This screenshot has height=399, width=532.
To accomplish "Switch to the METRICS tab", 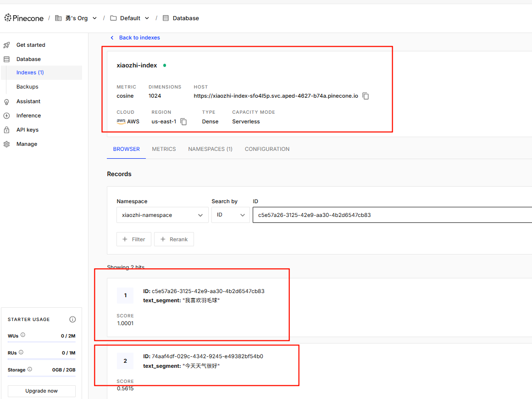I will coord(164,149).
